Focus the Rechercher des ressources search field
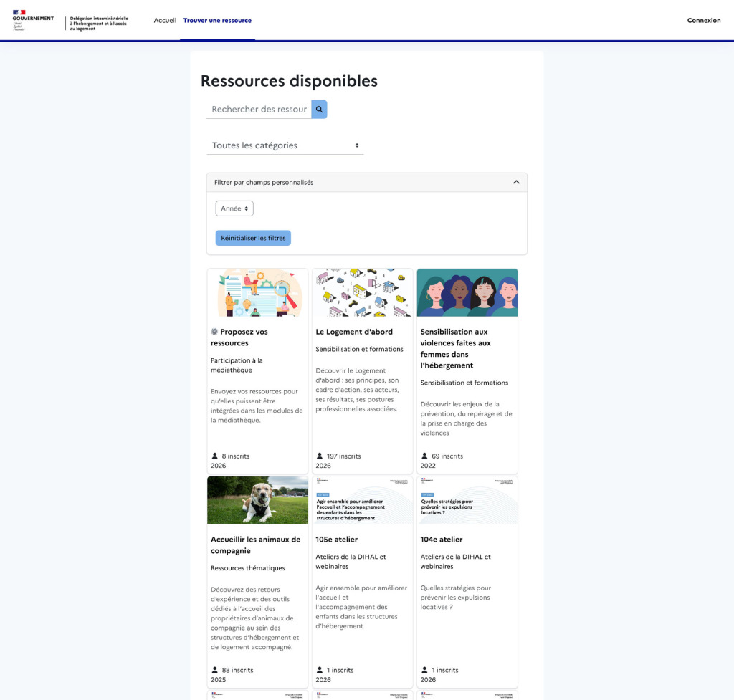 [x=259, y=109]
